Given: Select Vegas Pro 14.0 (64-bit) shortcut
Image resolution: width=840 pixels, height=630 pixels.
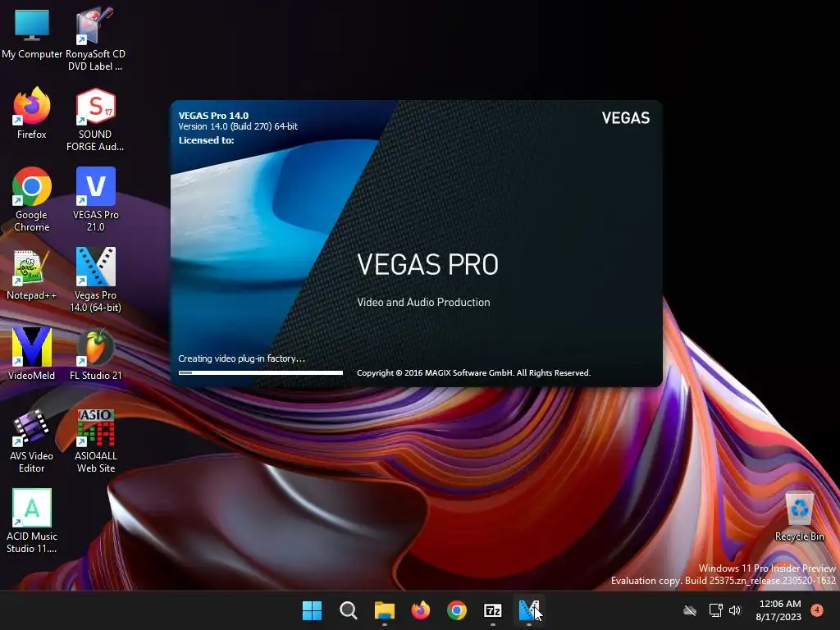Looking at the screenshot, I should (x=95, y=280).
